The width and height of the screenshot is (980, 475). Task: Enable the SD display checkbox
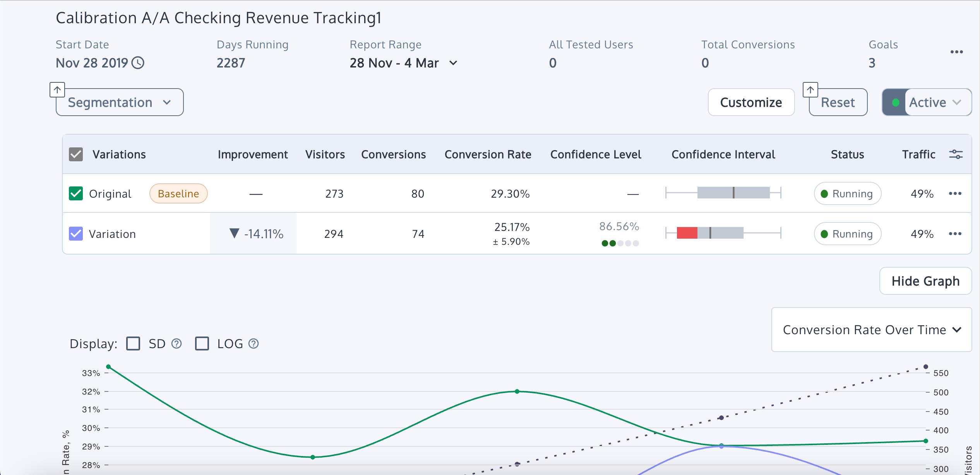point(133,343)
